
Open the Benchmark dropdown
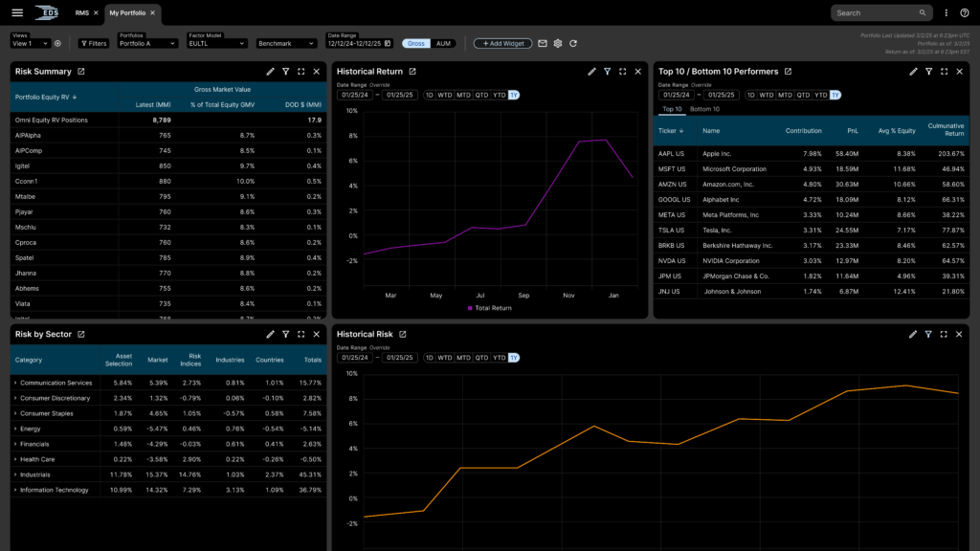[285, 44]
